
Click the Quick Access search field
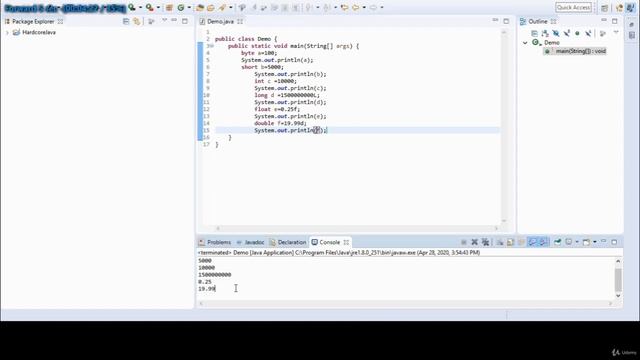click(x=573, y=7)
